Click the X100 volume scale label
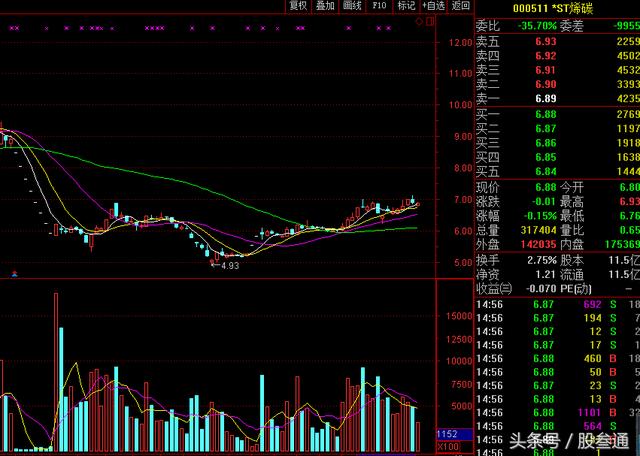The height and width of the screenshot is (456, 640). pyautogui.click(x=449, y=447)
